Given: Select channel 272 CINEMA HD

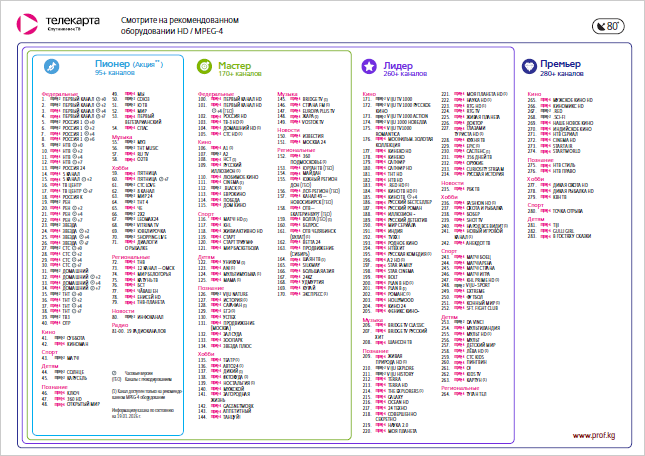Looking at the screenshot, I should tap(552, 140).
